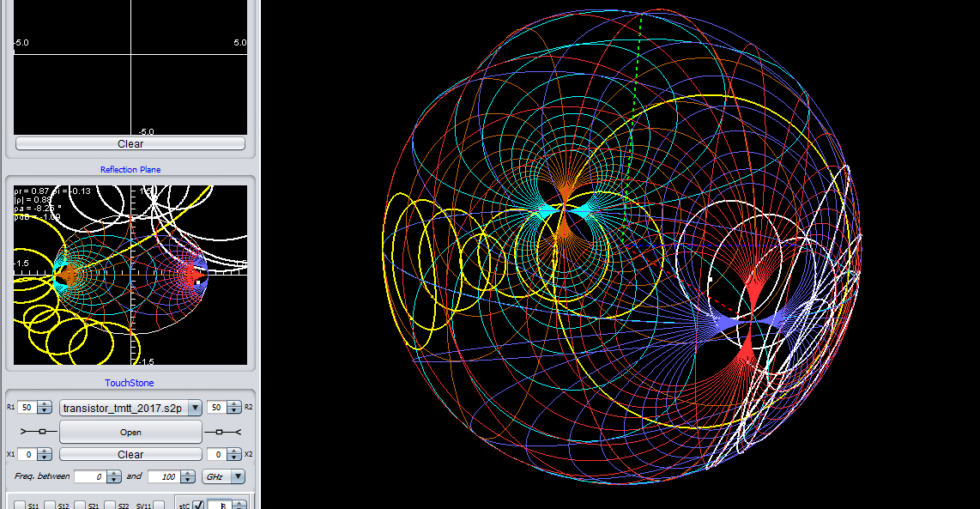Decrease the X2 reactance with the down arrow
Image resolution: width=980 pixels, height=509 pixels.
pos(233,457)
